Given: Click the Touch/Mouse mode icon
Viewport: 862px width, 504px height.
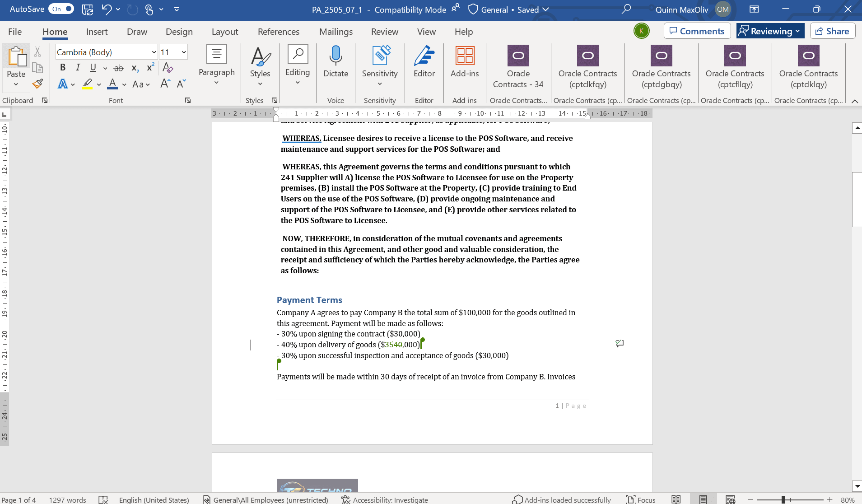Looking at the screenshot, I should (149, 9).
